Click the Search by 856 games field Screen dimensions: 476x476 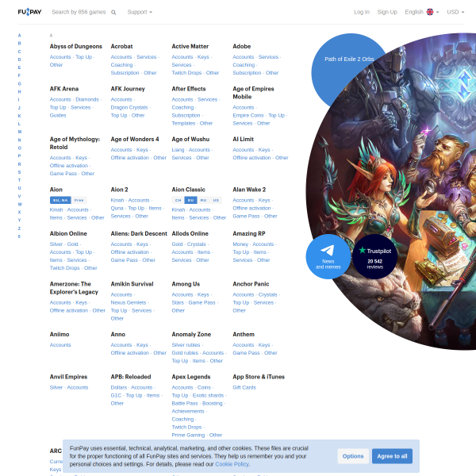pos(79,12)
